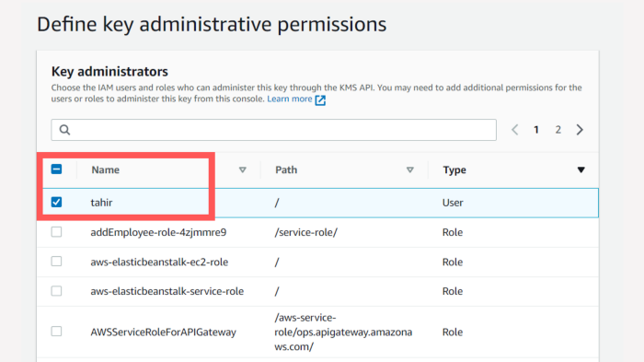
Task: Go to previous page arrow
Action: [514, 130]
